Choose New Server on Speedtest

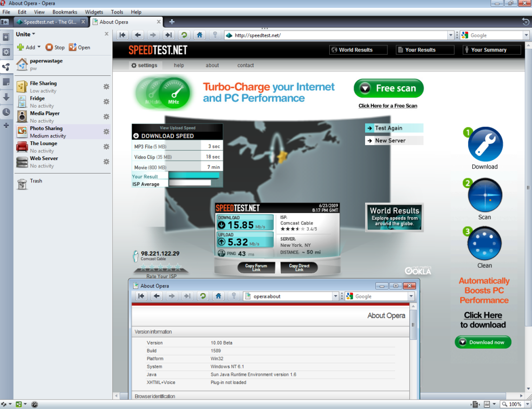394,140
